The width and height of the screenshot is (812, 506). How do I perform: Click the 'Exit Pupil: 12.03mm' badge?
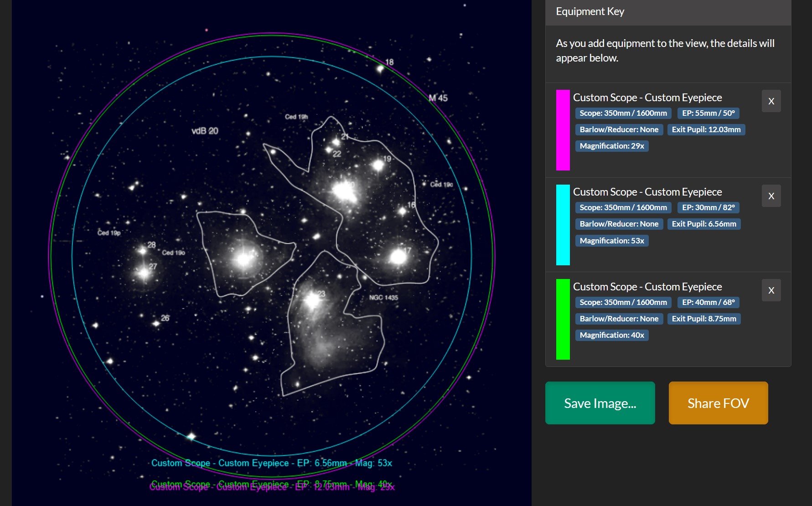coord(706,129)
